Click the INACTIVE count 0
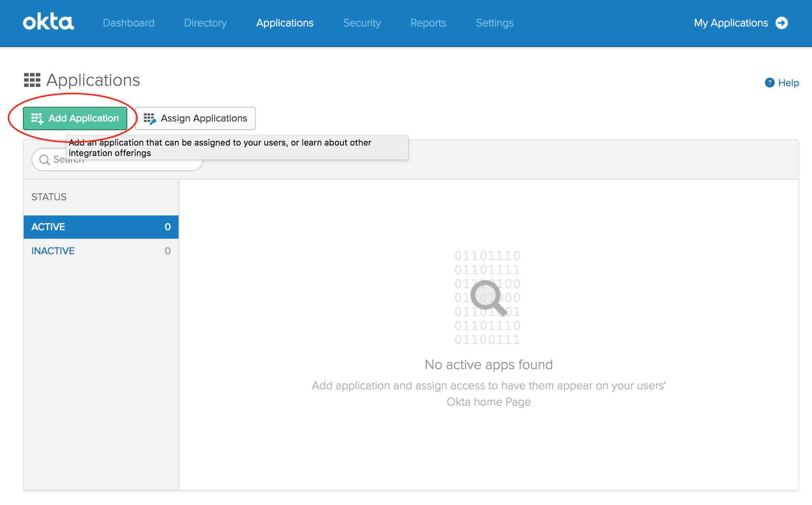 point(168,251)
